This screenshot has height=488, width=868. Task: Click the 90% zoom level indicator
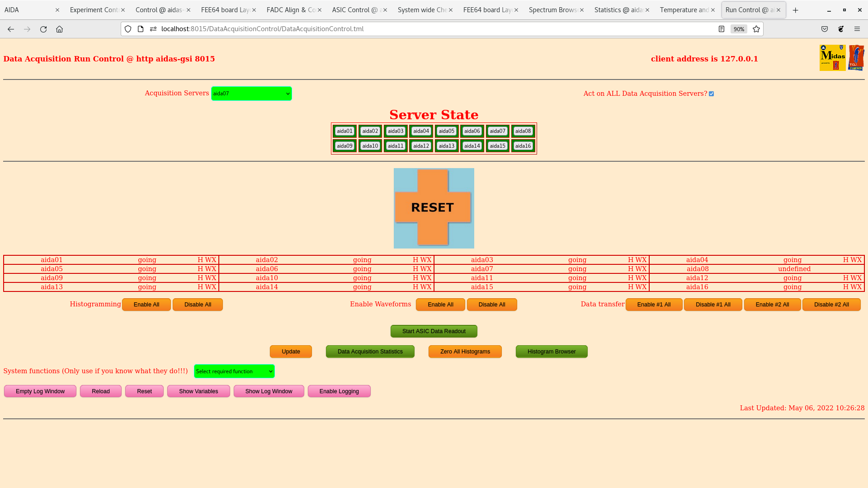click(x=739, y=29)
